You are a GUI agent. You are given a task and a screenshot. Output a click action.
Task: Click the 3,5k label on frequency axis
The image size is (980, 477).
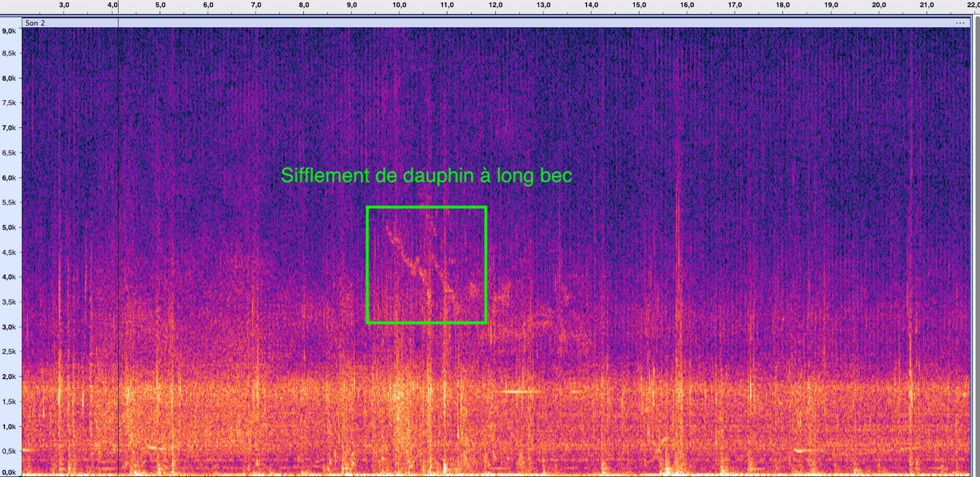click(9, 302)
